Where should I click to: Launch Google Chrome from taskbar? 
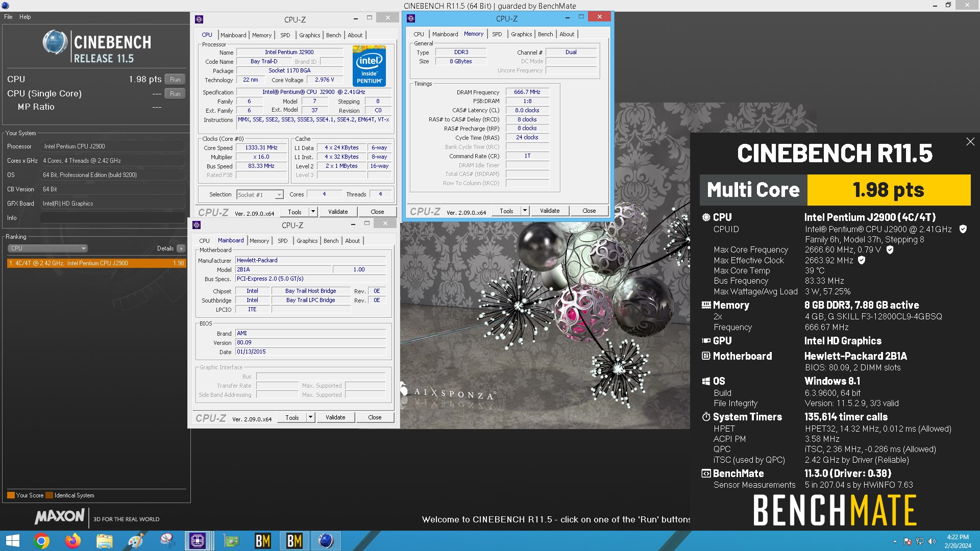[x=41, y=541]
